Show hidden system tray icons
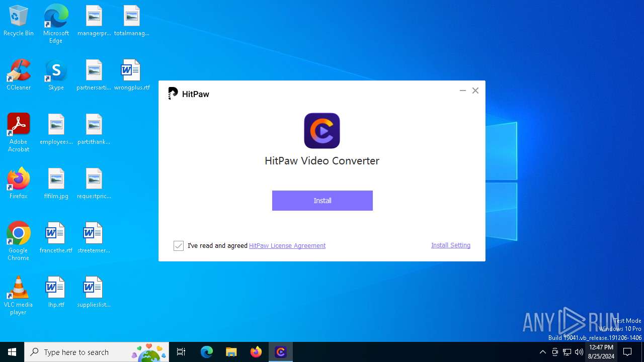644x362 pixels. [x=542, y=352]
